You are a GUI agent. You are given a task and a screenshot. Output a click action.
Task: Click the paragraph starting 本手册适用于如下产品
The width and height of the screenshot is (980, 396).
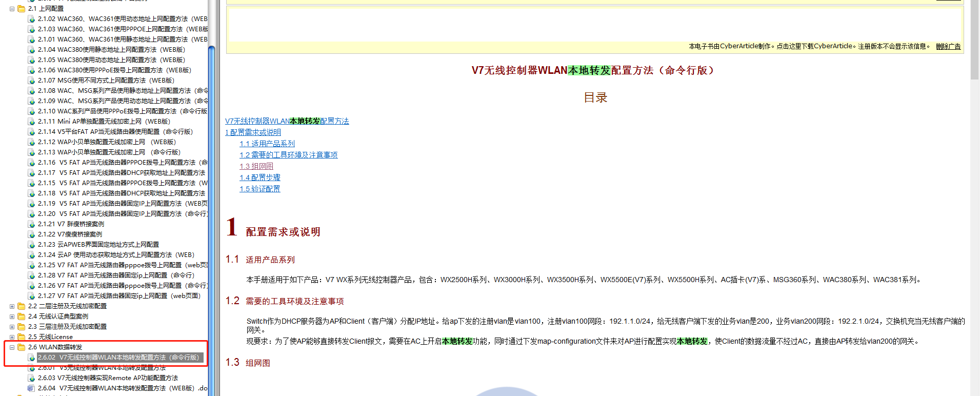tap(585, 280)
